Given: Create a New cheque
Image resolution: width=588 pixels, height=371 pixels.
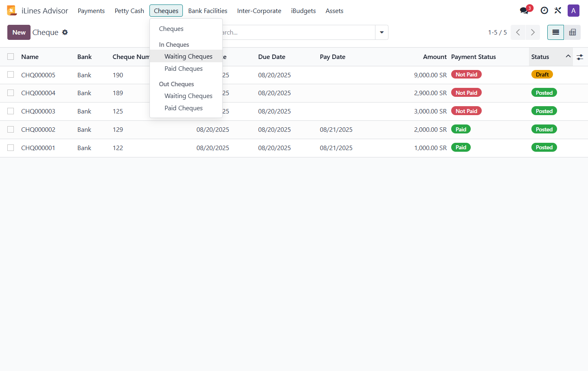Looking at the screenshot, I should pos(19,33).
